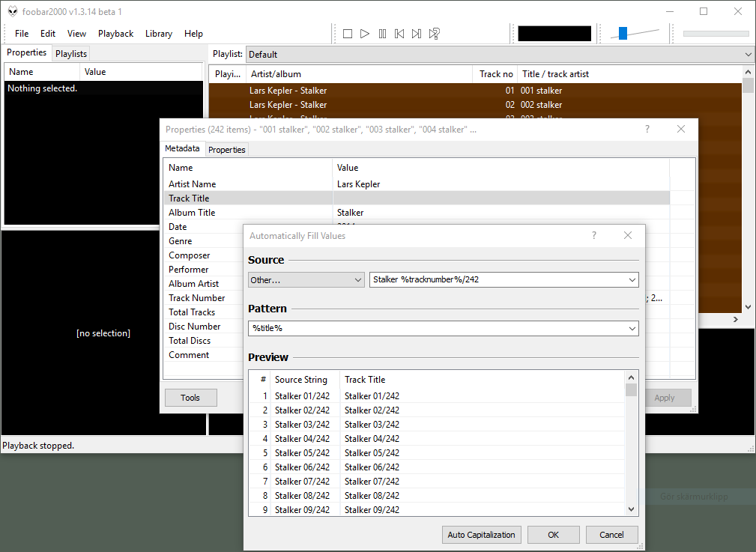This screenshot has width=756, height=552.
Task: Expand the source format string dropdown
Action: pyautogui.click(x=632, y=280)
